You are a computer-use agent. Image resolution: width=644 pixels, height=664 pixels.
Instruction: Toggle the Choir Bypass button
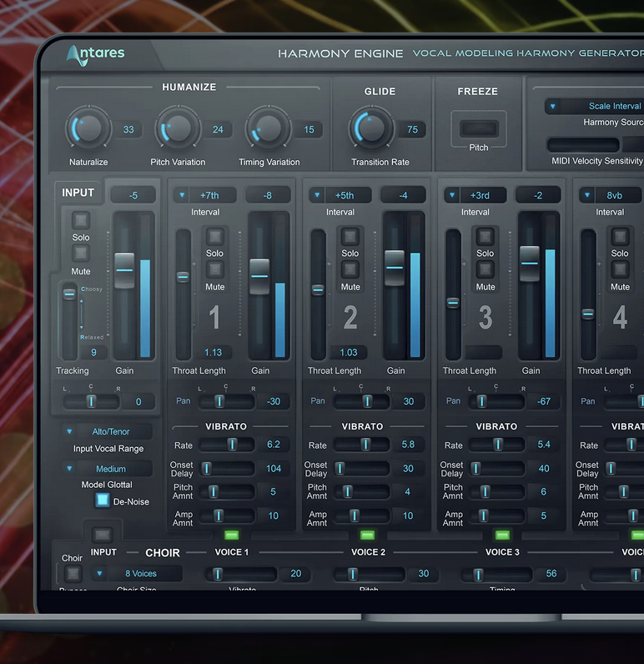tap(73, 574)
